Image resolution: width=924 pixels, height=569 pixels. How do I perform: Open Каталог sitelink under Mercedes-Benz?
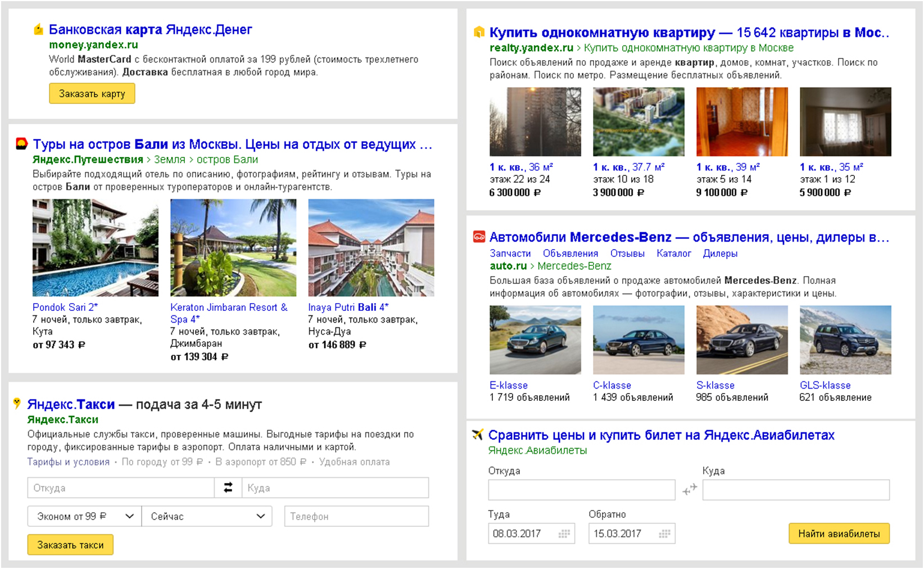pos(673,253)
